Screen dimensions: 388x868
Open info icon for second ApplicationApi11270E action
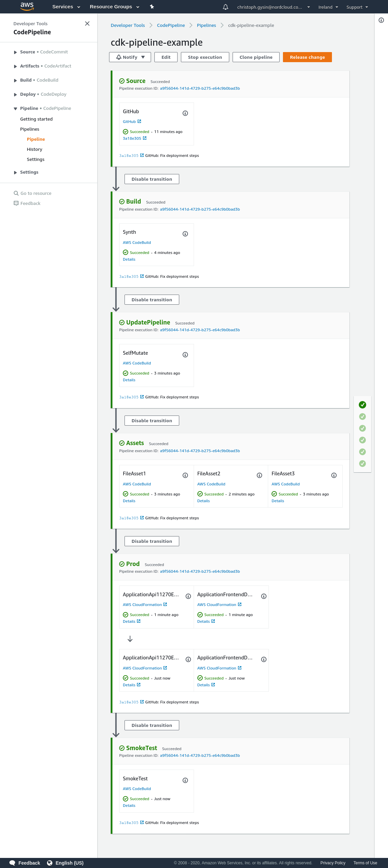click(188, 659)
